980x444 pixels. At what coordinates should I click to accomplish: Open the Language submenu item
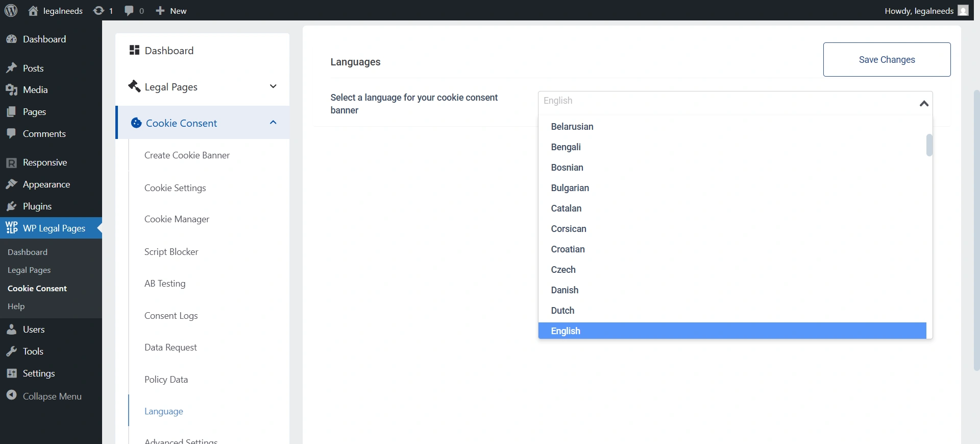pyautogui.click(x=163, y=411)
